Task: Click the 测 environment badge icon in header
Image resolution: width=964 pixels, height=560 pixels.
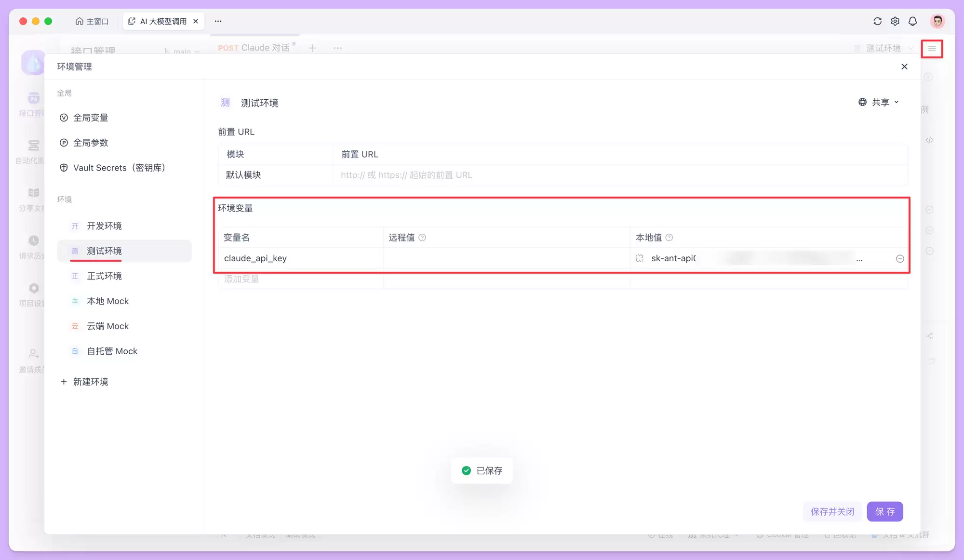Action: coord(225,103)
